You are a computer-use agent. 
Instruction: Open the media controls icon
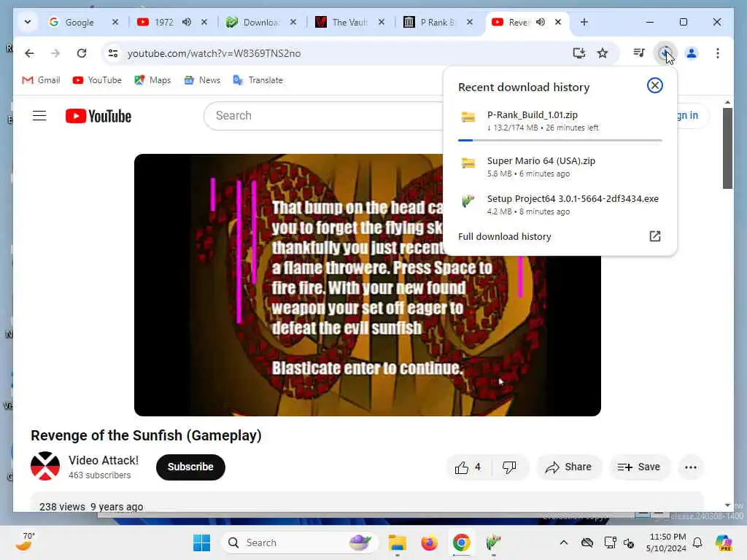tap(639, 52)
